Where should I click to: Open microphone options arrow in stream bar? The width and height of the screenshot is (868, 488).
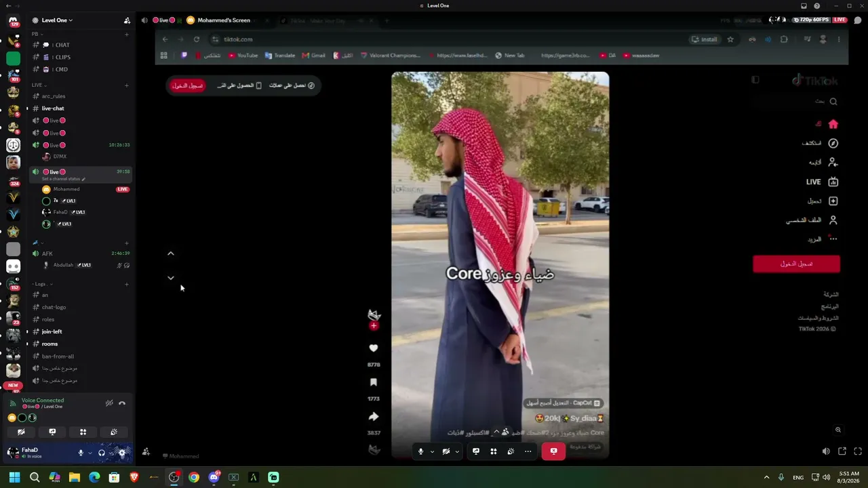click(x=432, y=451)
